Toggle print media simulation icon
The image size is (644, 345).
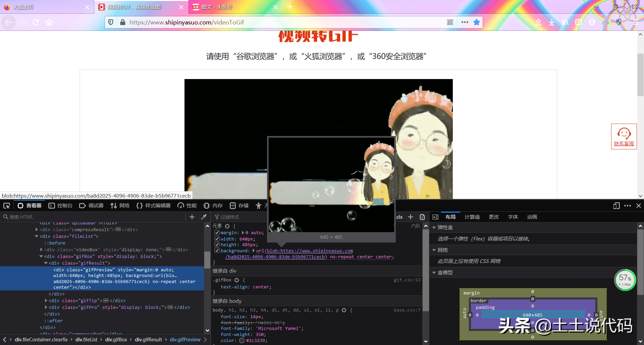(422, 217)
